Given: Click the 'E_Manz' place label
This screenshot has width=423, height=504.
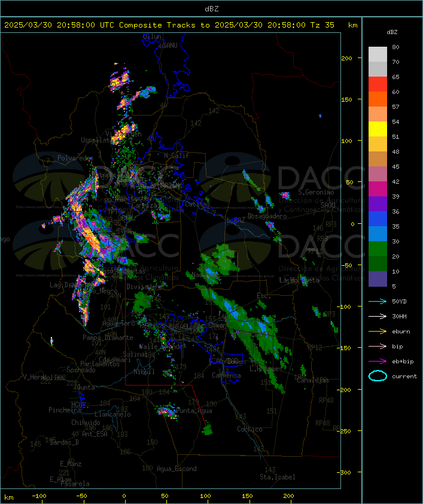Looking at the screenshot, I should 71,464.
